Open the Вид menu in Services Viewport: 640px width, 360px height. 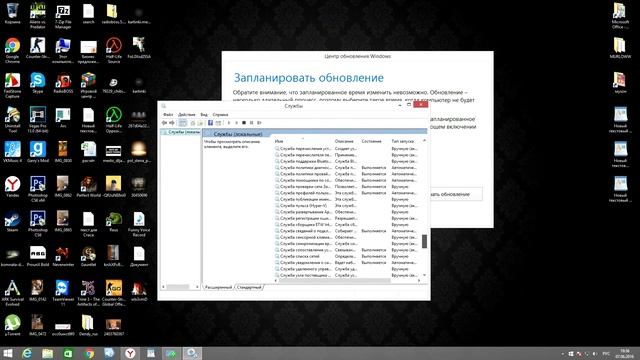click(x=204, y=115)
